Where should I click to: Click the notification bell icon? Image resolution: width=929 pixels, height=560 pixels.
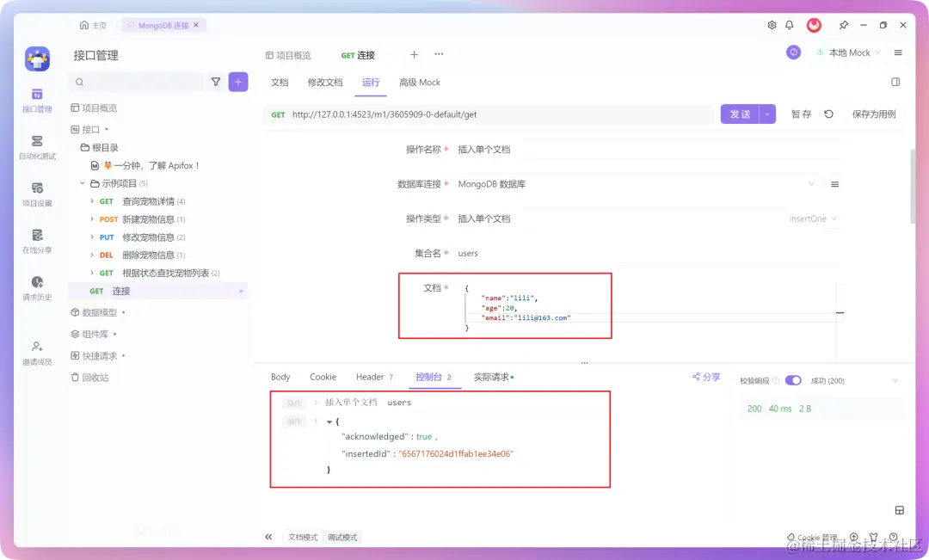tap(789, 25)
